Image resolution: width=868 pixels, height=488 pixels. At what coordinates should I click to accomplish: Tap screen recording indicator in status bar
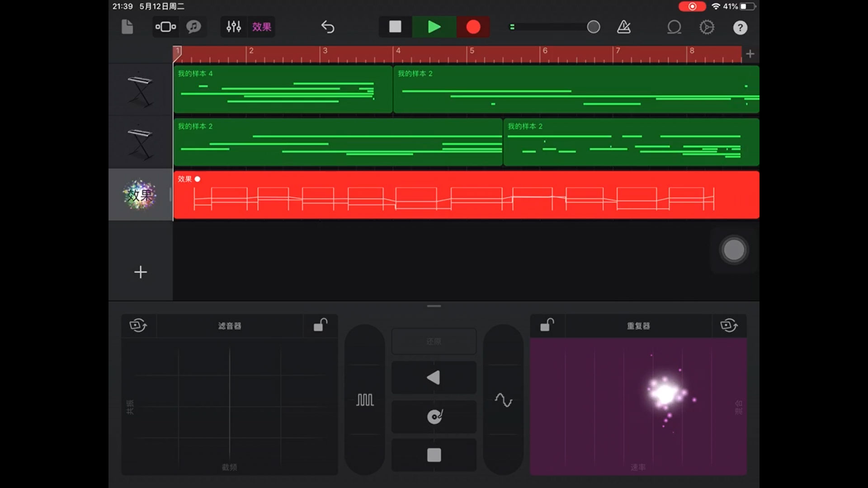pyautogui.click(x=692, y=6)
